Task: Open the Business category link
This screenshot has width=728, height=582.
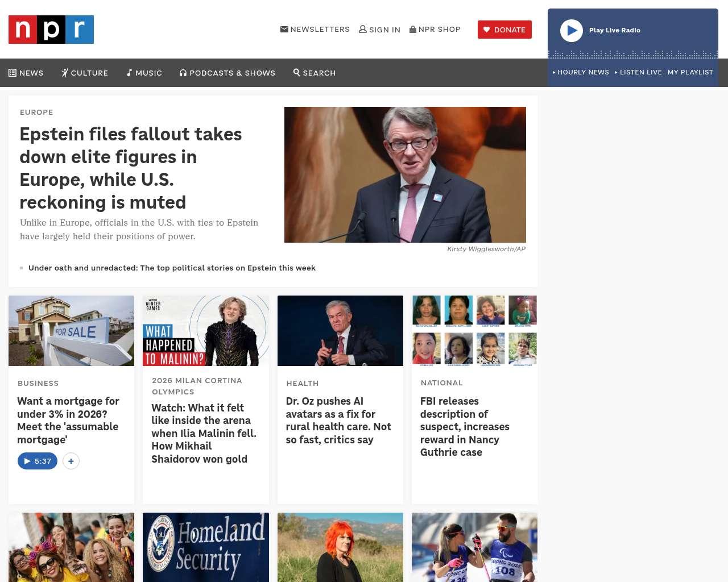Action: [38, 383]
